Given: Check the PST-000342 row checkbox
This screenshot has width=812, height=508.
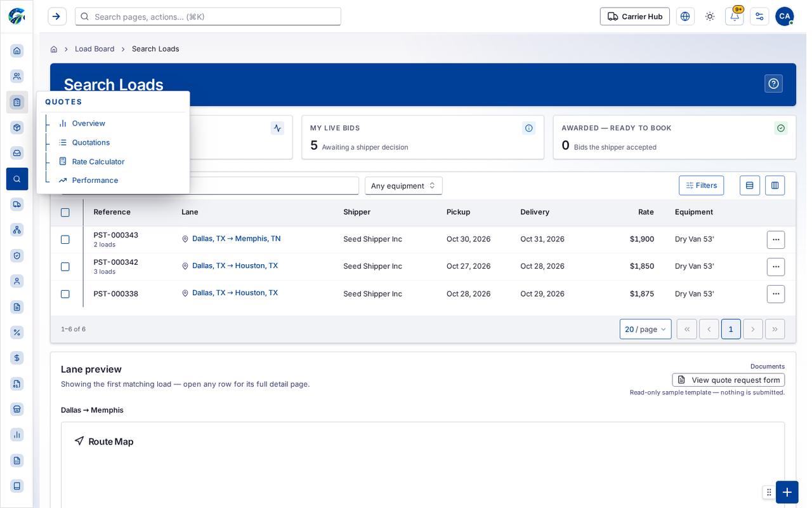Looking at the screenshot, I should pyautogui.click(x=65, y=267).
